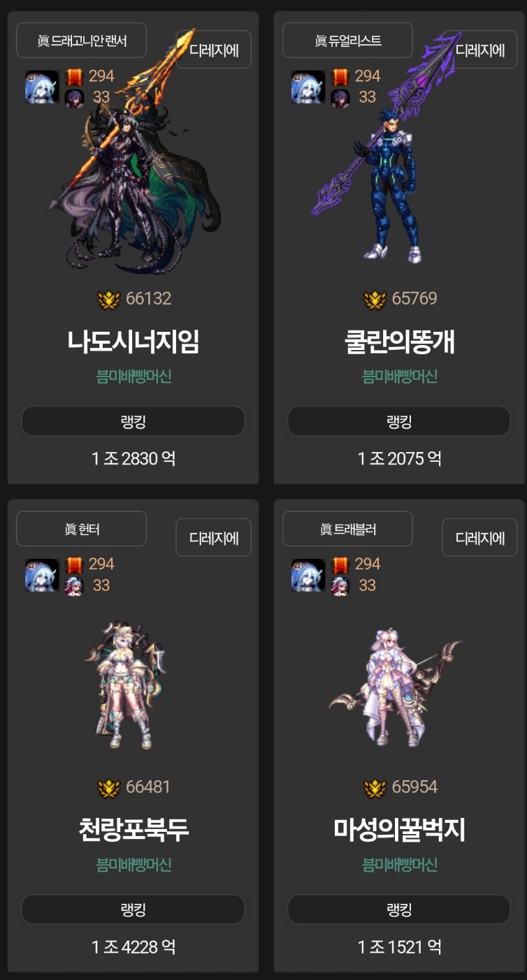Open ranking for 마성의꿀벌지
The width and height of the screenshot is (527, 980).
click(399, 909)
